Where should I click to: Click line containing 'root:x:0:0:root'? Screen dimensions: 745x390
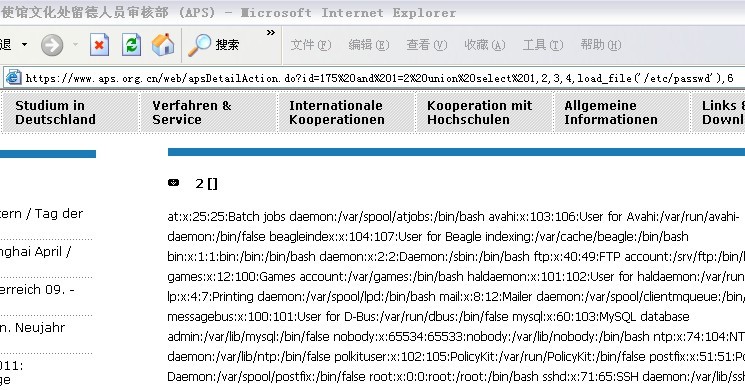click(456, 377)
